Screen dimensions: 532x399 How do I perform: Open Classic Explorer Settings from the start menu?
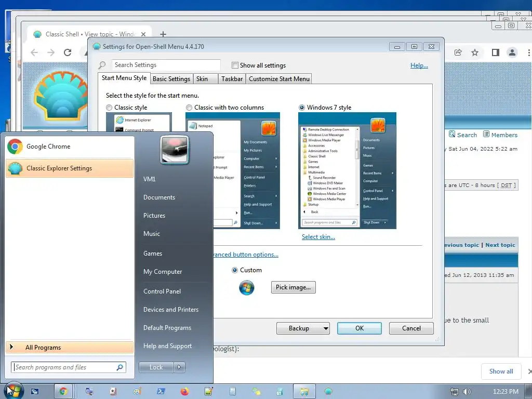70,168
